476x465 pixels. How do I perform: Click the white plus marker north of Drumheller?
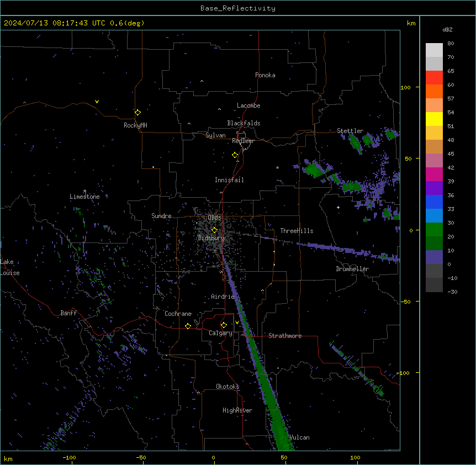(338, 207)
